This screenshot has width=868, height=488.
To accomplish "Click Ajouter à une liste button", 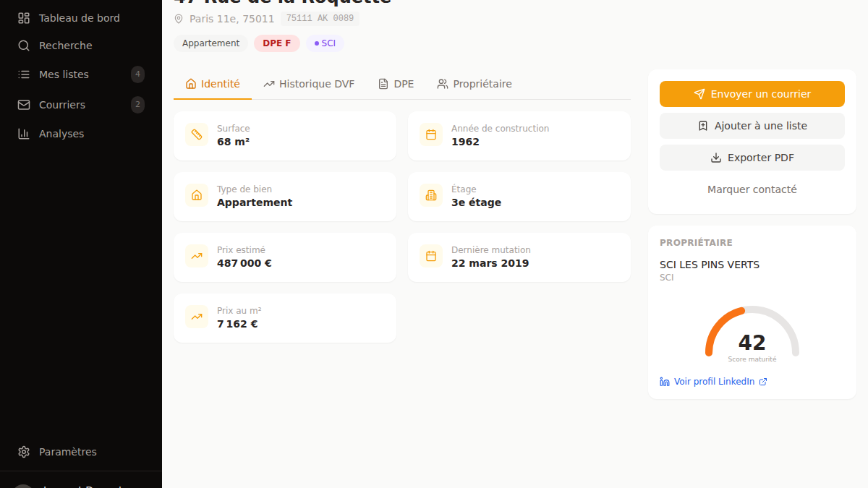I will [x=752, y=126].
